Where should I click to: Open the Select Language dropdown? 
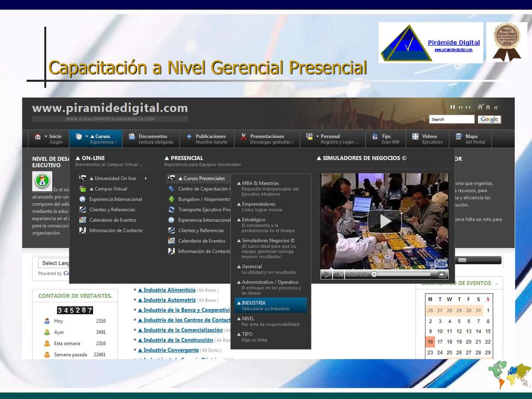pyautogui.click(x=54, y=263)
